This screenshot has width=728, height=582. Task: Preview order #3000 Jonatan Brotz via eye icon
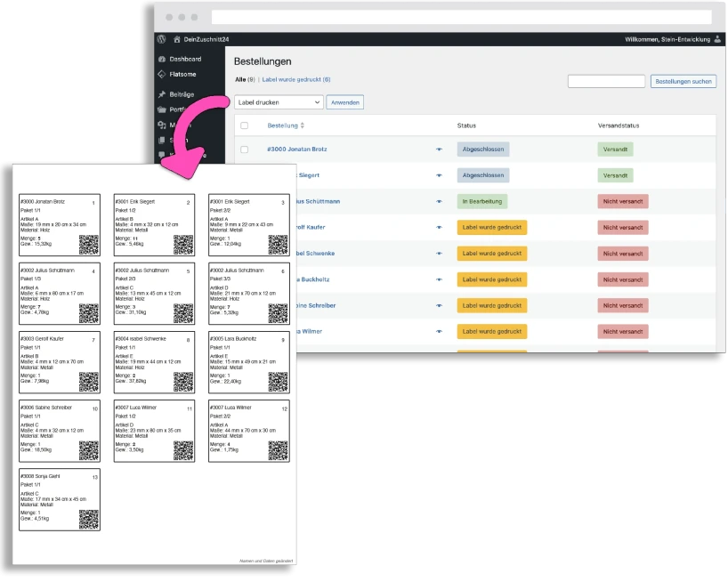pyautogui.click(x=439, y=150)
